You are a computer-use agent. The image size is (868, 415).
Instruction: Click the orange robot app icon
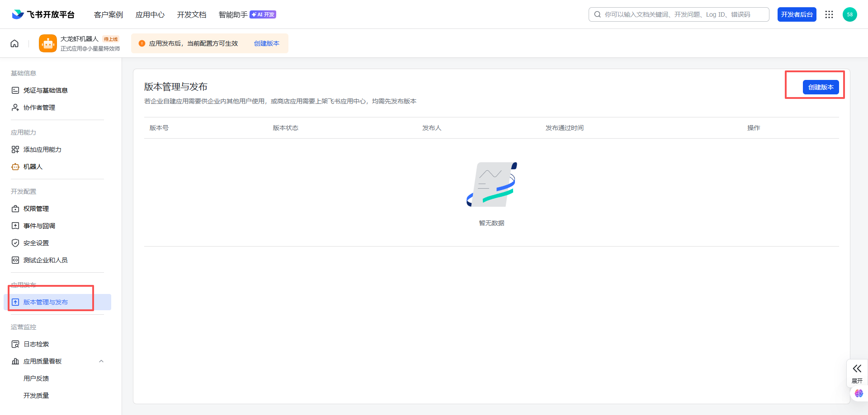click(48, 43)
